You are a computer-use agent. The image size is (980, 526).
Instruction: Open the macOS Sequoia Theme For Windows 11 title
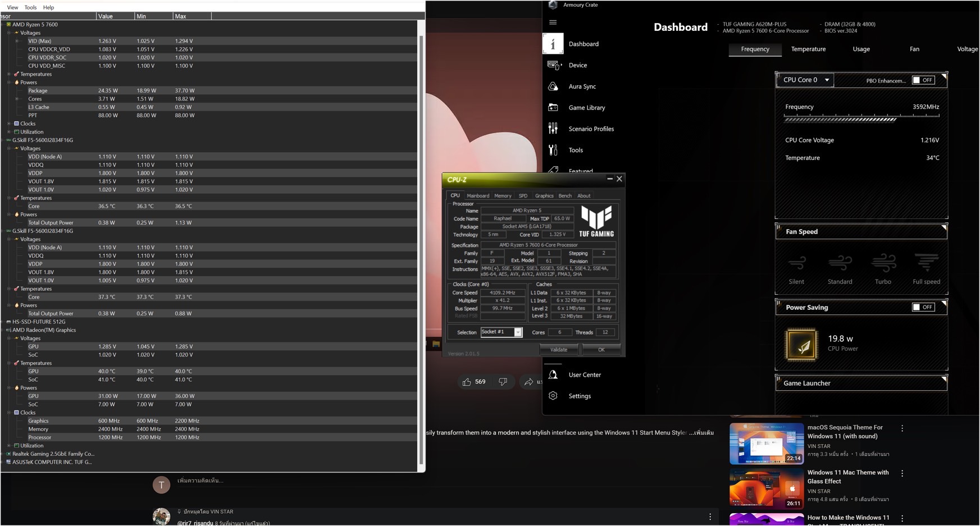point(845,432)
